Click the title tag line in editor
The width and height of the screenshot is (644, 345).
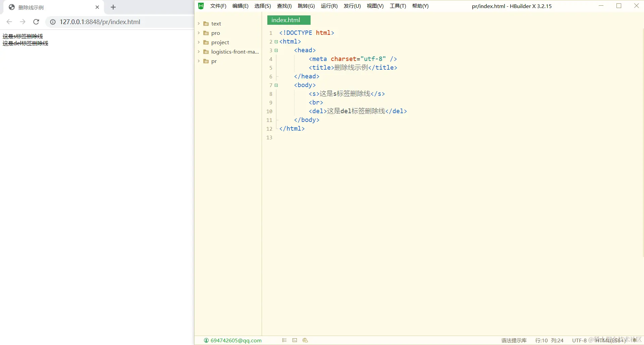(353, 68)
